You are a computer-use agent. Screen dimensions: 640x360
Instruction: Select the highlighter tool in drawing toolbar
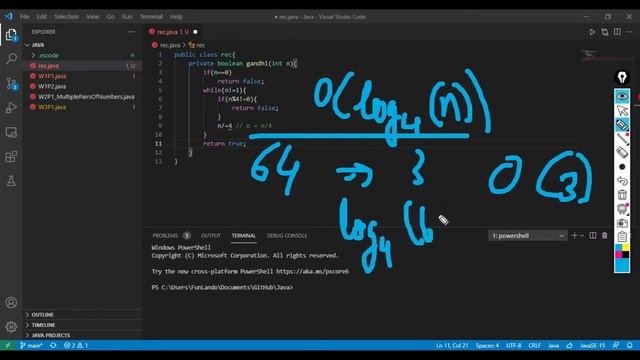pyautogui.click(x=622, y=124)
